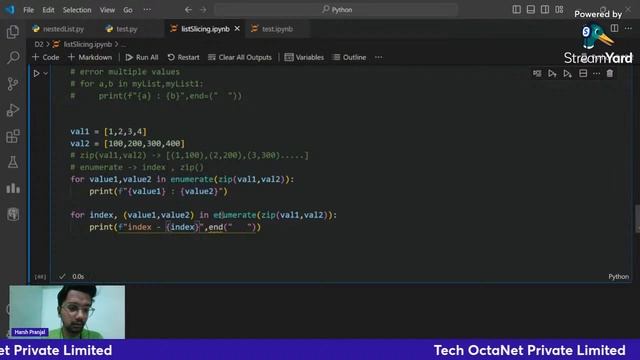Open the Search view in activity bar

click(x=13, y=58)
